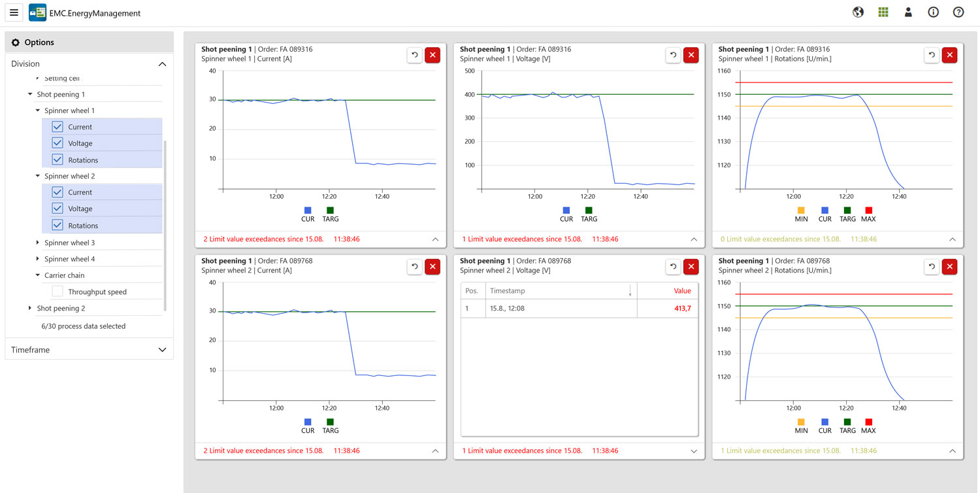Uncheck Current under Spinner wheel 1

57,127
